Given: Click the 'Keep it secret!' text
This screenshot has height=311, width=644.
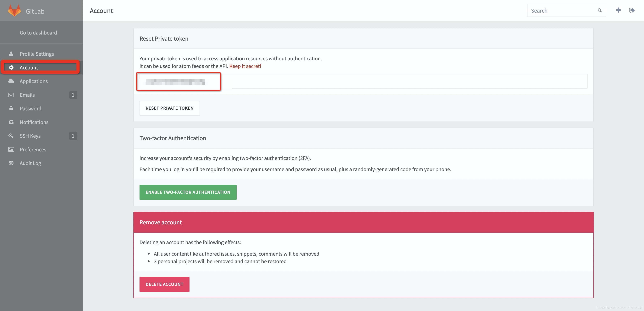Looking at the screenshot, I should tap(245, 66).
